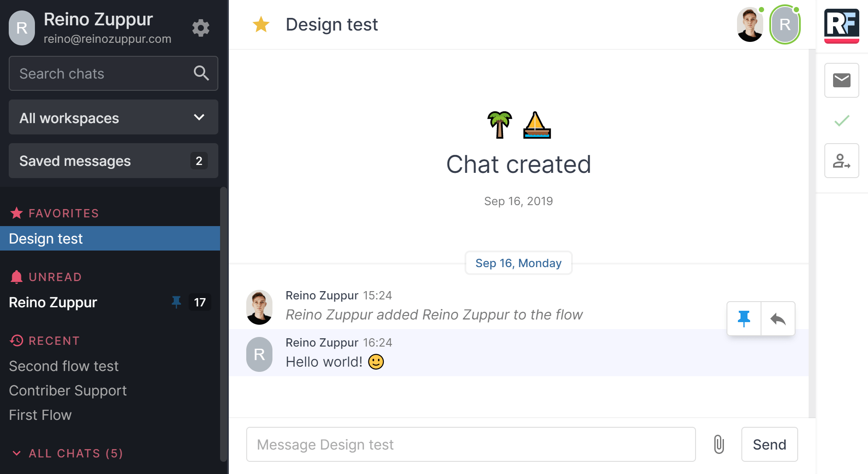Open Second flow test chat
Screen dimensions: 868x474
64,366
